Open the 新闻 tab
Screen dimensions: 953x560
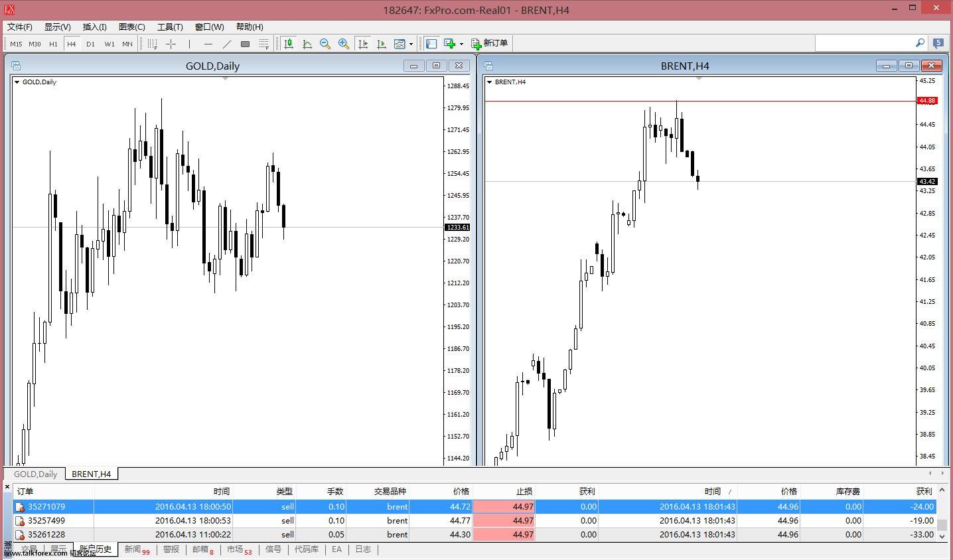click(x=137, y=549)
